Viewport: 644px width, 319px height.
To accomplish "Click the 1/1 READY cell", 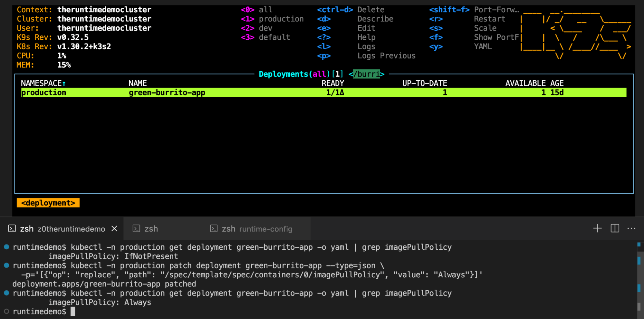I will (x=335, y=93).
